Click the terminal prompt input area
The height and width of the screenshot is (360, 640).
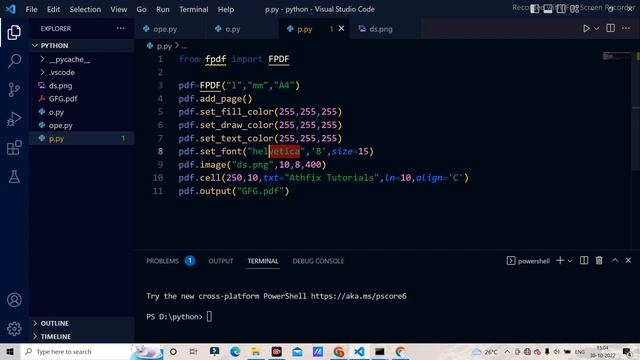pyautogui.click(x=209, y=316)
